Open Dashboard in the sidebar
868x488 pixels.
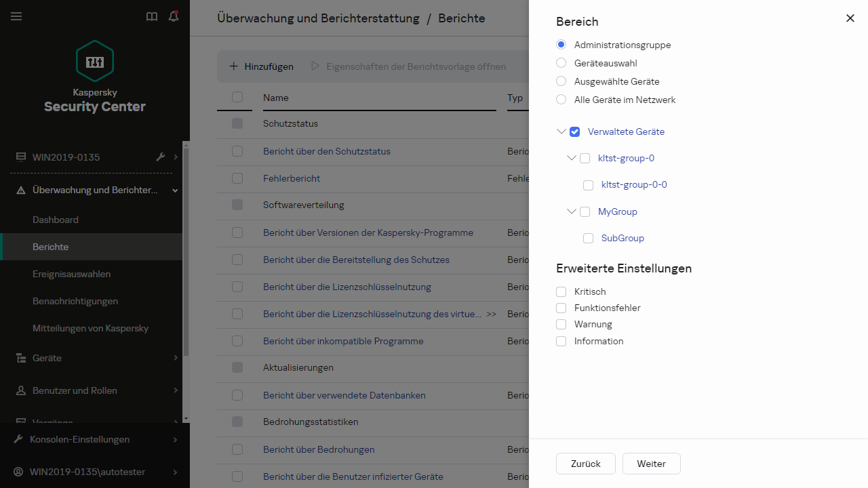tap(56, 220)
